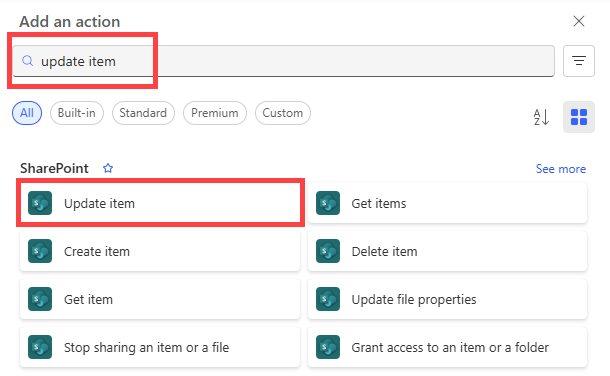Choose Stop sharing an item or a file
This screenshot has height=376, width=610.
[x=160, y=347]
